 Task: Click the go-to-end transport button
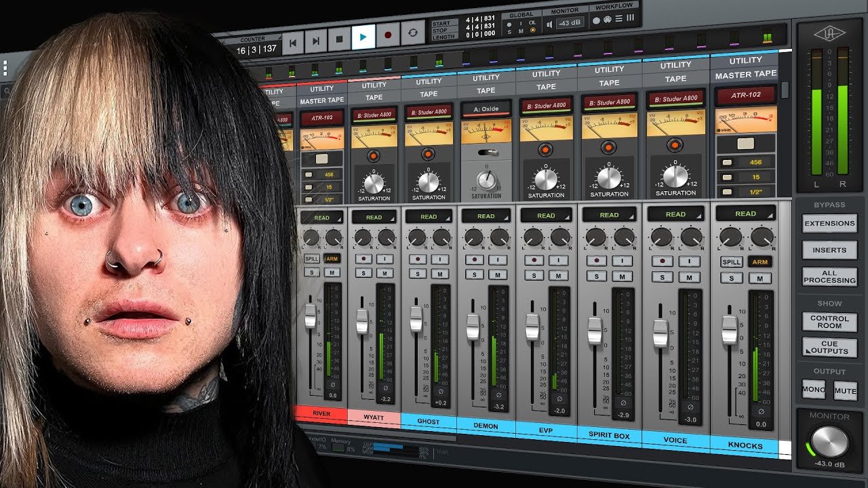tap(316, 40)
